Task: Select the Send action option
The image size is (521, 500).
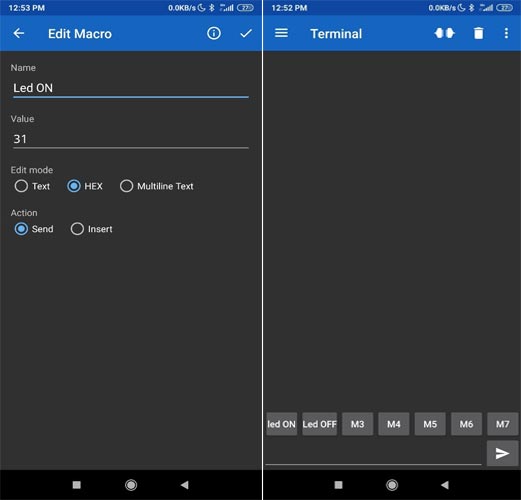Action: click(x=34, y=229)
